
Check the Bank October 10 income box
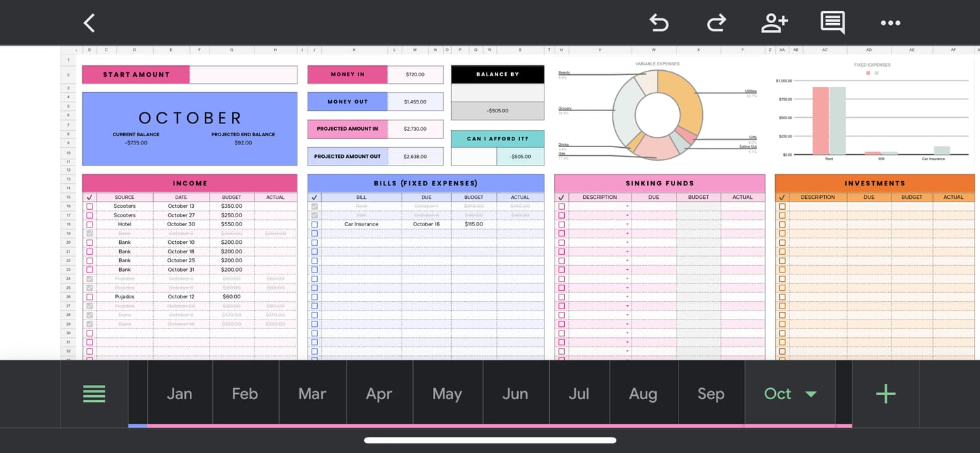(89, 243)
